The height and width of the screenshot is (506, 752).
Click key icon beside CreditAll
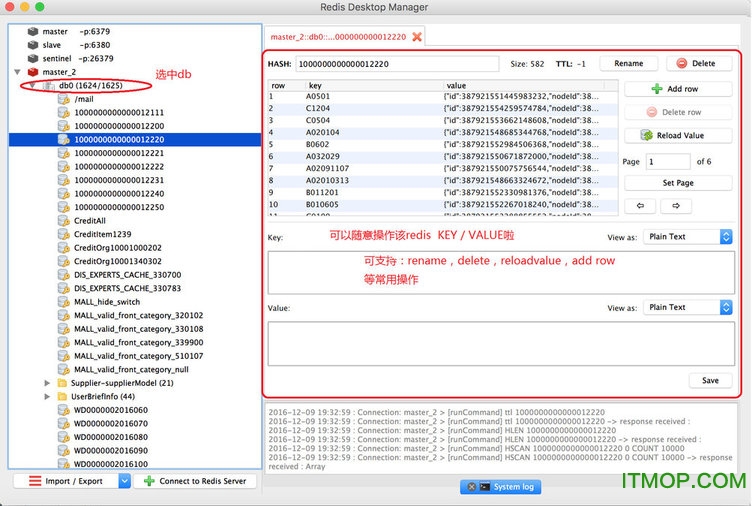tap(63, 221)
